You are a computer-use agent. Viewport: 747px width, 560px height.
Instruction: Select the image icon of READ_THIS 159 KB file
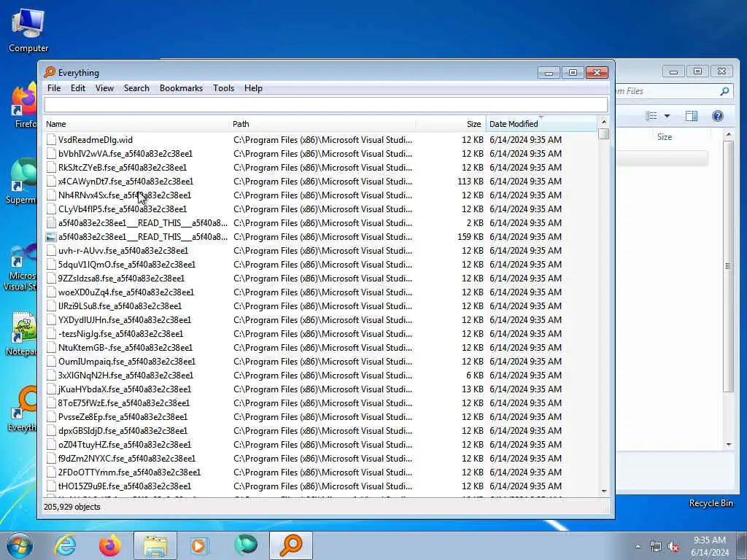pyautogui.click(x=51, y=237)
